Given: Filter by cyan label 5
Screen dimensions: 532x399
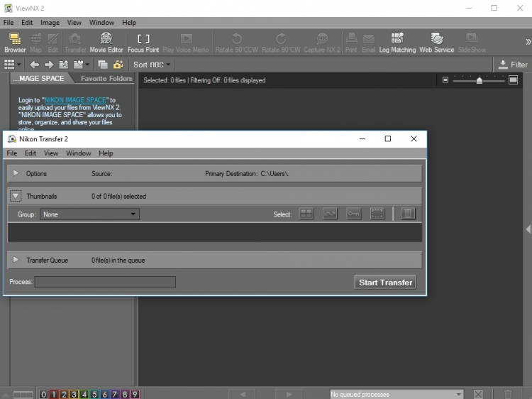Looking at the screenshot, I should 94,394.
